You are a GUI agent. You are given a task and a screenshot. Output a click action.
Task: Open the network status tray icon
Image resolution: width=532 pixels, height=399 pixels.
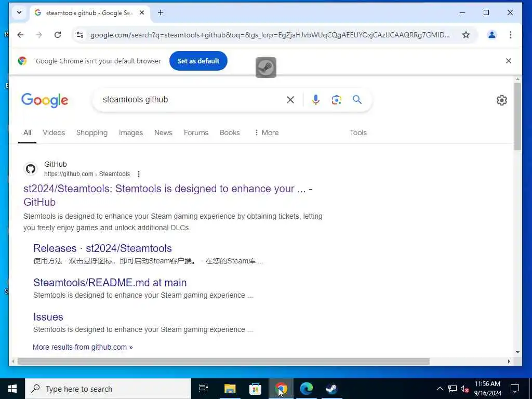tap(453, 389)
